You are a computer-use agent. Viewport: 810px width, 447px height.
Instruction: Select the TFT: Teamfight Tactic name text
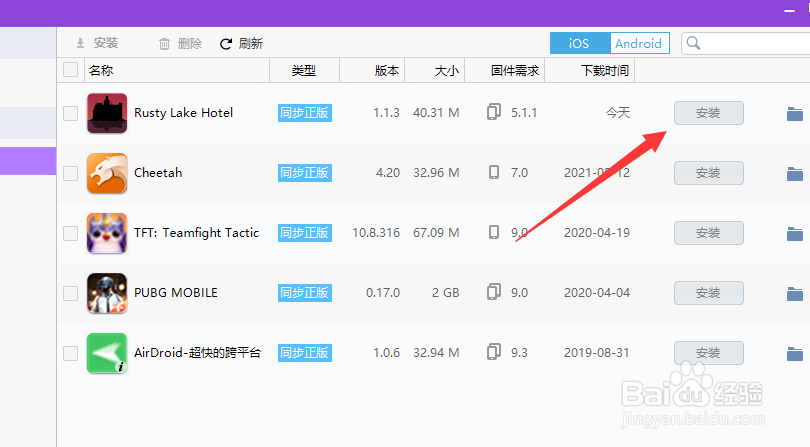click(196, 233)
